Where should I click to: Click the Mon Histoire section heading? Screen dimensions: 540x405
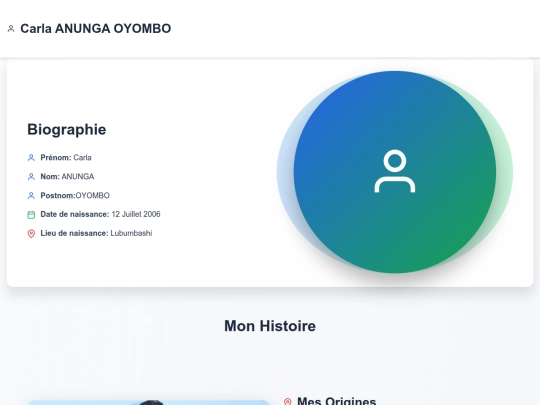[270, 326]
